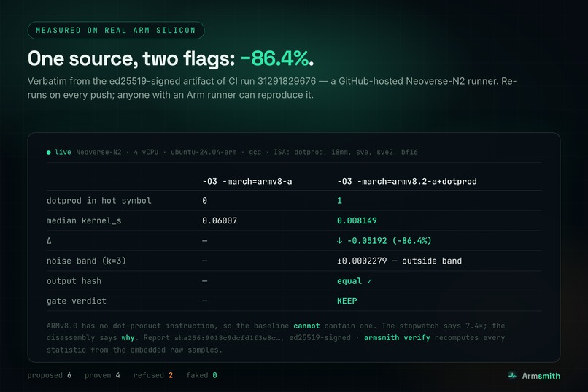The image size is (588, 392).
Task: Click the 'faked 0' counter
Action: (202, 375)
